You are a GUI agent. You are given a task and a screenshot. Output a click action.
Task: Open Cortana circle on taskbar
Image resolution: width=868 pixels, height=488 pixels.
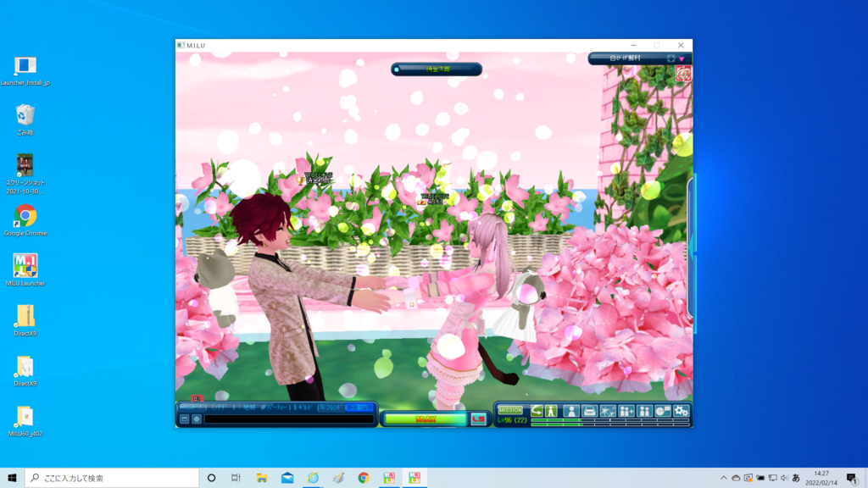(x=211, y=478)
